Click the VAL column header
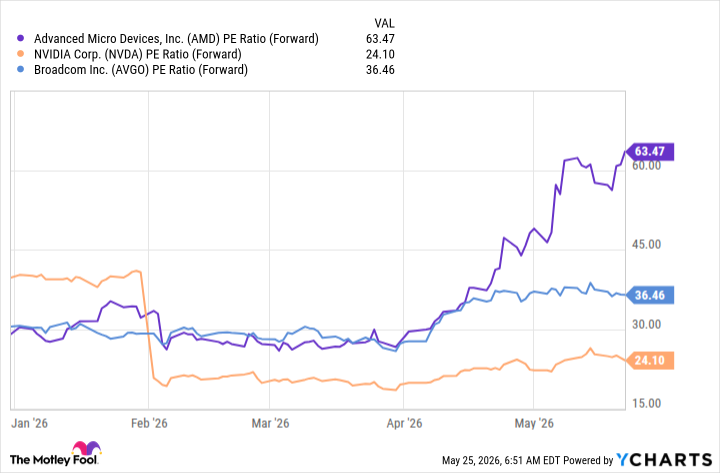720x473 pixels. click(384, 23)
